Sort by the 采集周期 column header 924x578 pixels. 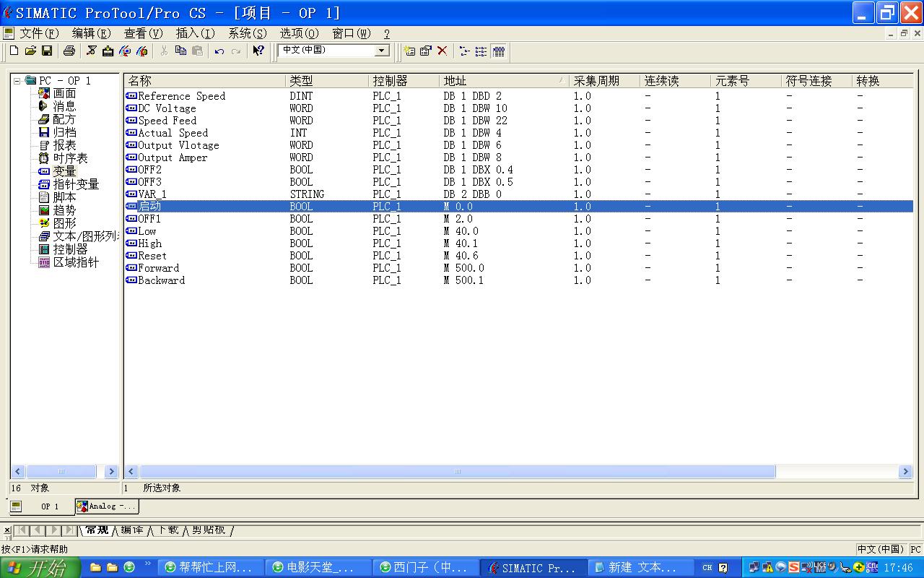point(605,81)
